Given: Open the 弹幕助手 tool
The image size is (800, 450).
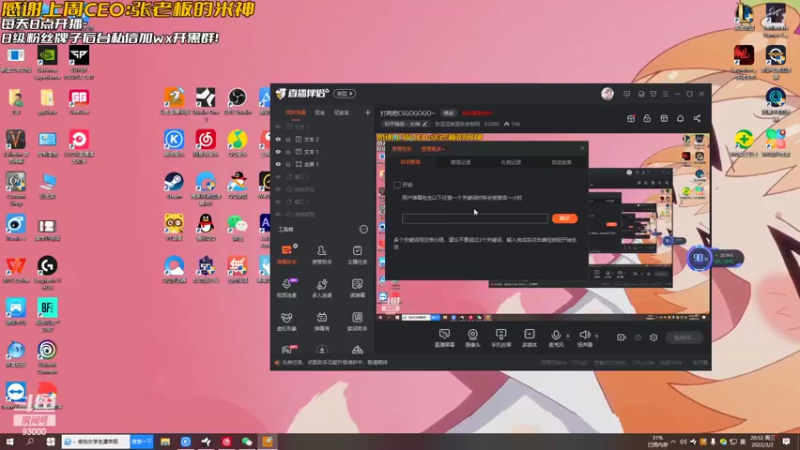Looking at the screenshot, I should point(286,254).
